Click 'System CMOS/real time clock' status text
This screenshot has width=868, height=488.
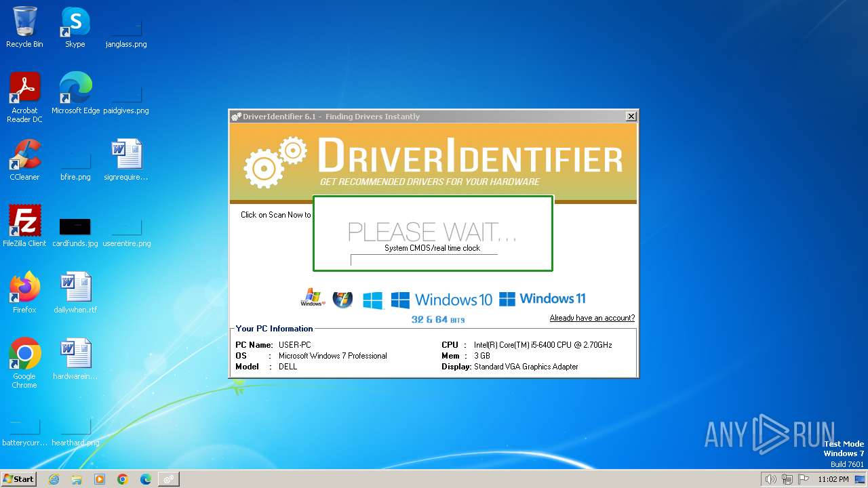(432, 248)
